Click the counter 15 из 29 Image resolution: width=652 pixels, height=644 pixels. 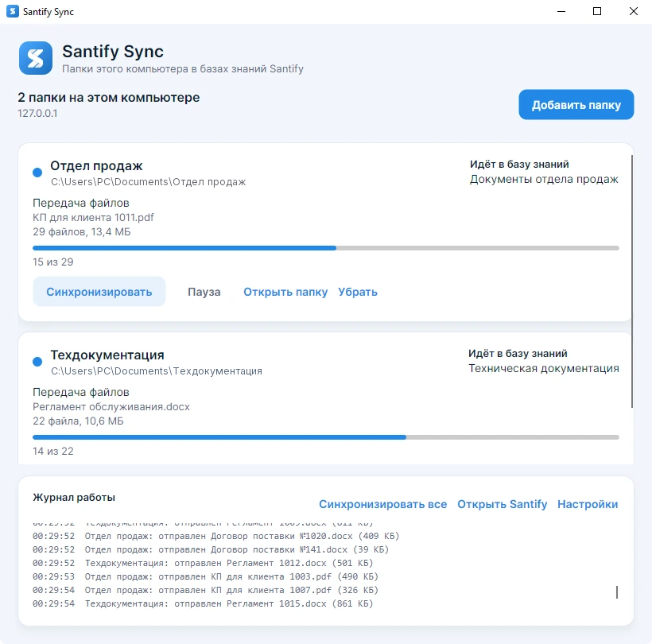point(53,262)
